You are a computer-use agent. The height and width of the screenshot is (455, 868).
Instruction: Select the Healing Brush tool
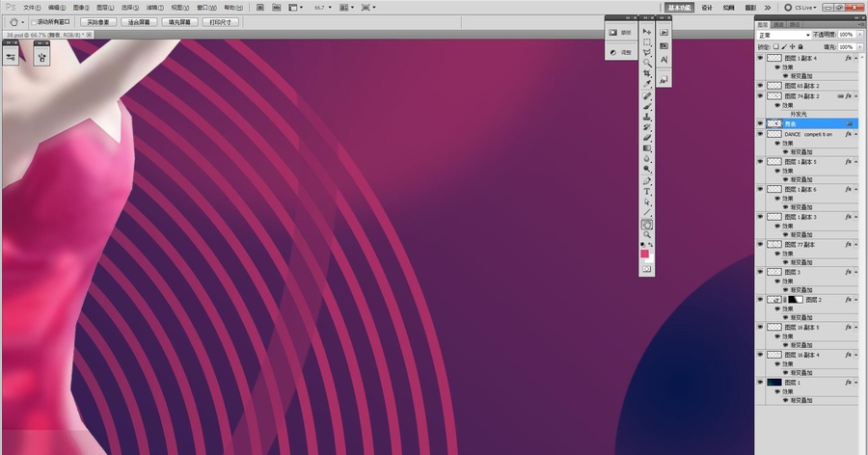tap(646, 96)
